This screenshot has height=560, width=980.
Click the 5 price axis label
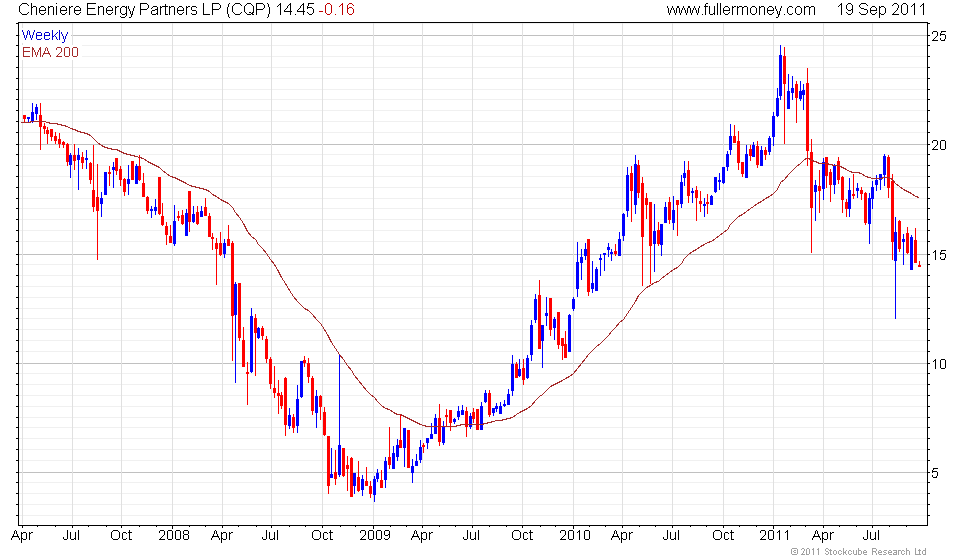click(935, 473)
